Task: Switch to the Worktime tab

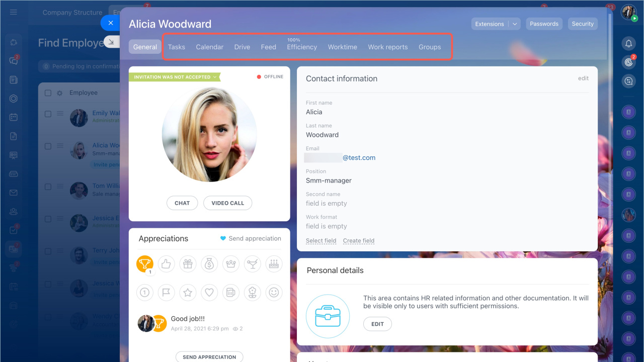Action: pyautogui.click(x=343, y=47)
